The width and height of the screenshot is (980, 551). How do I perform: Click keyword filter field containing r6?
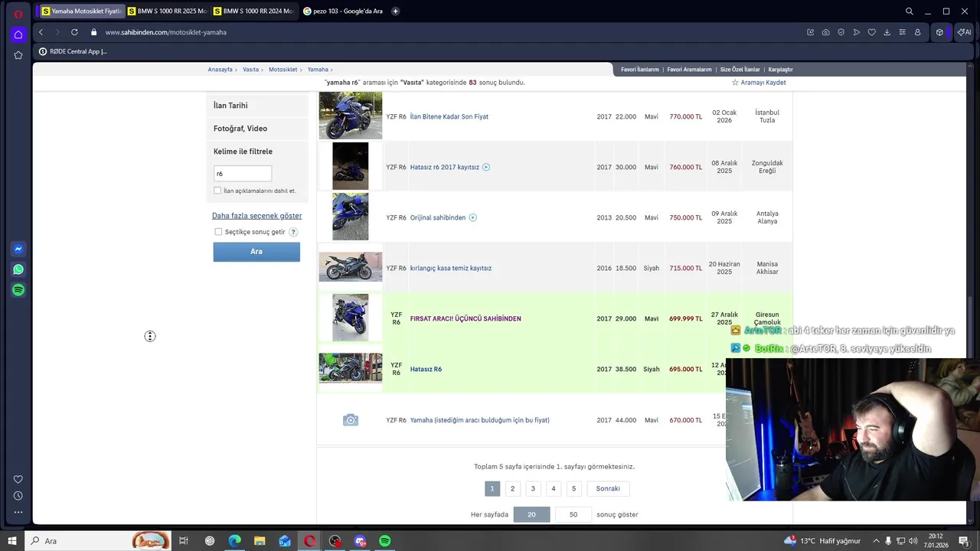(x=243, y=174)
